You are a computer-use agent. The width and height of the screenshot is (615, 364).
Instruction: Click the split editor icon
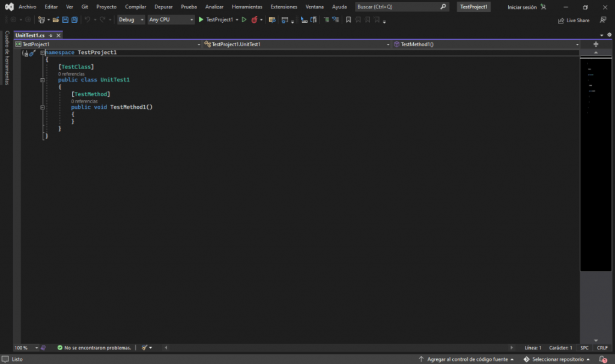596,44
